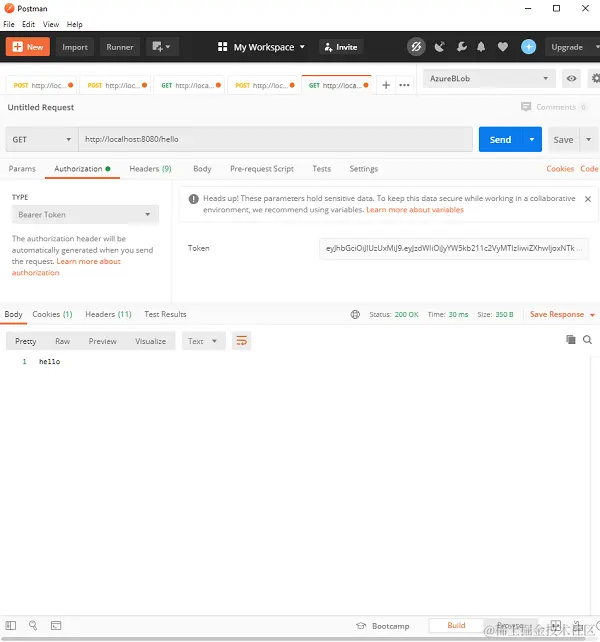Open the Runner
This screenshot has height=642, width=600.
tap(120, 47)
